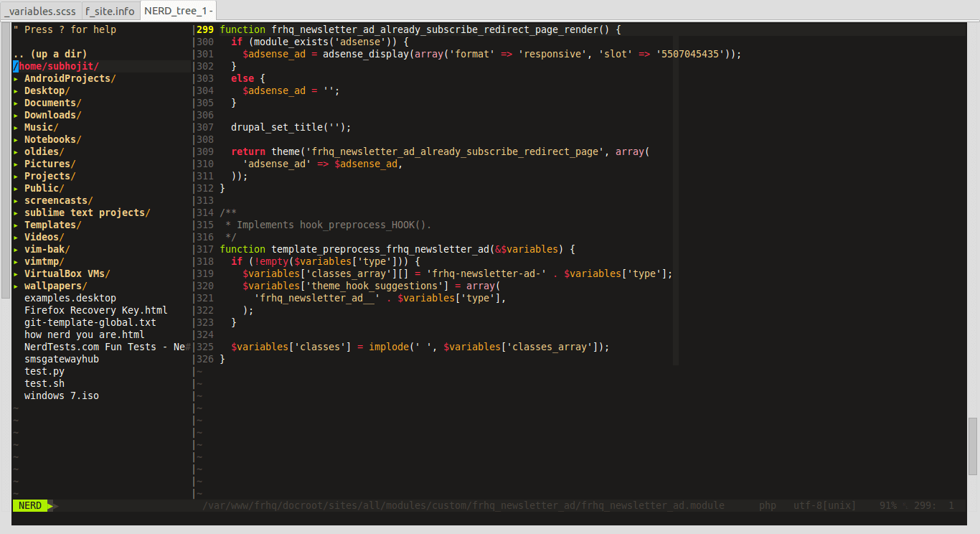Click the NERD status line label

point(30,505)
